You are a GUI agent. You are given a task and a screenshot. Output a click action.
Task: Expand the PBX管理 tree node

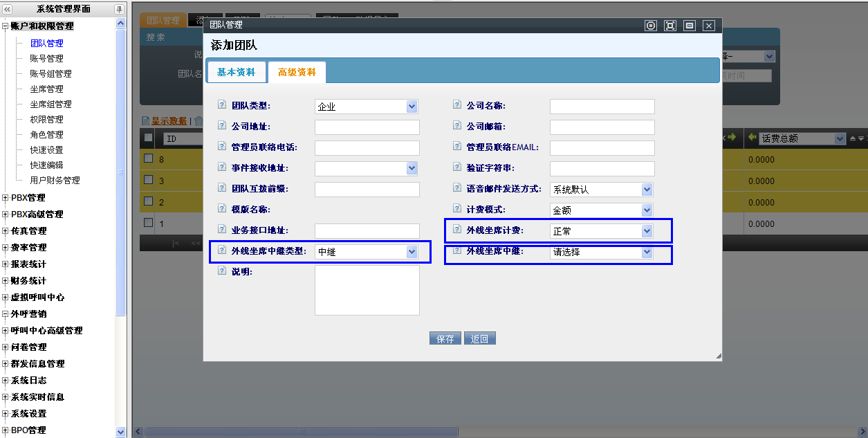(x=6, y=198)
